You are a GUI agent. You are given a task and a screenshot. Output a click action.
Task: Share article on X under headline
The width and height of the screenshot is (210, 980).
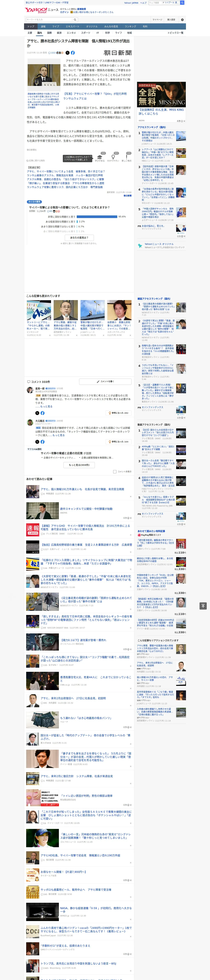click(x=67, y=53)
